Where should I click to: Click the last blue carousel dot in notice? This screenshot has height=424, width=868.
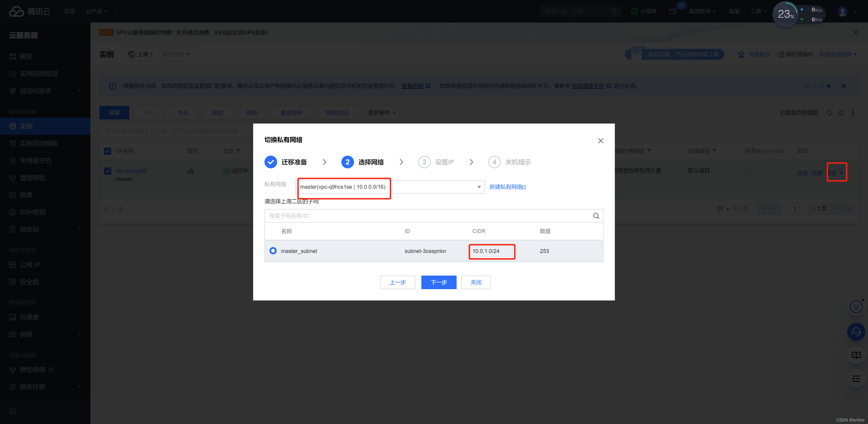pos(829,86)
